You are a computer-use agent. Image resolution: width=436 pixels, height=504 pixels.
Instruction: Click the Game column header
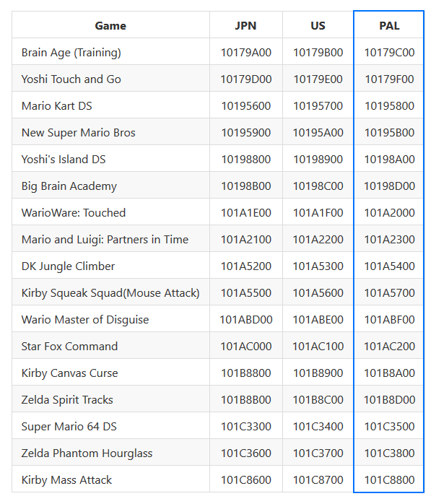[x=110, y=25]
